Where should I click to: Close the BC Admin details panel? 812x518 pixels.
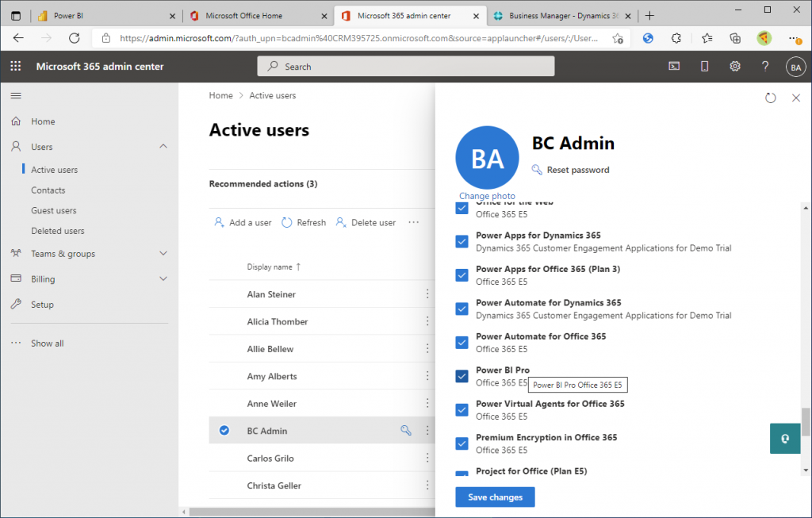pyautogui.click(x=796, y=98)
